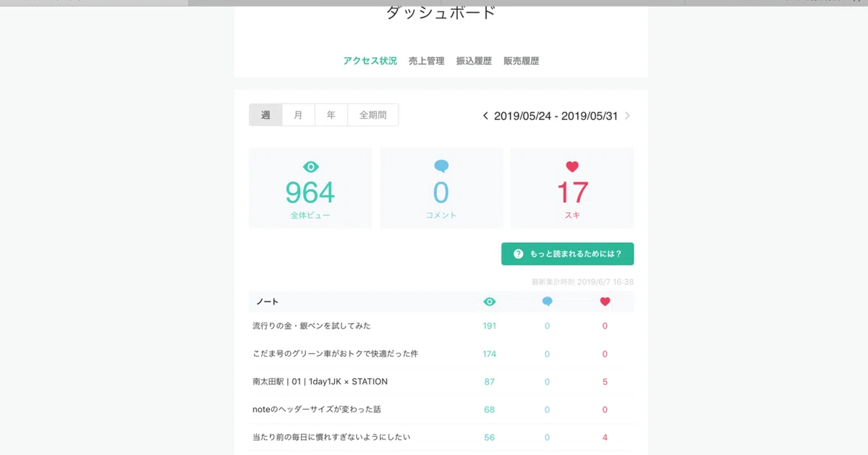Open note こだま号のグリーン車がおトクで快適だった件
The image size is (868, 455).
[336, 354]
